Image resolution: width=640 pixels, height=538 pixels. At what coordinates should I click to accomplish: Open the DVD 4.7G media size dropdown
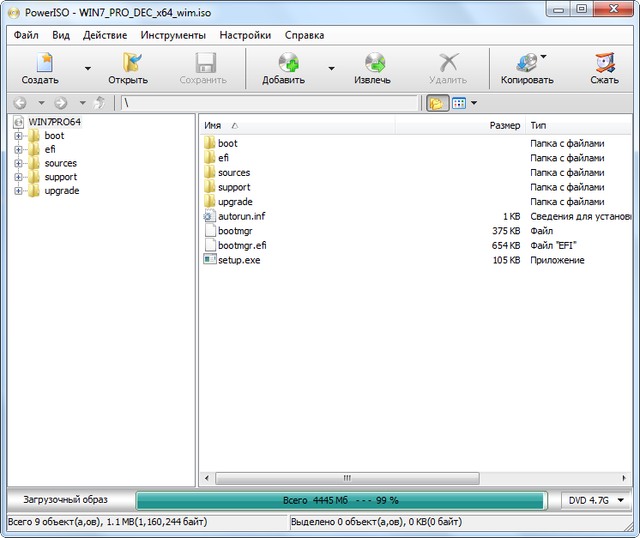tap(596, 500)
